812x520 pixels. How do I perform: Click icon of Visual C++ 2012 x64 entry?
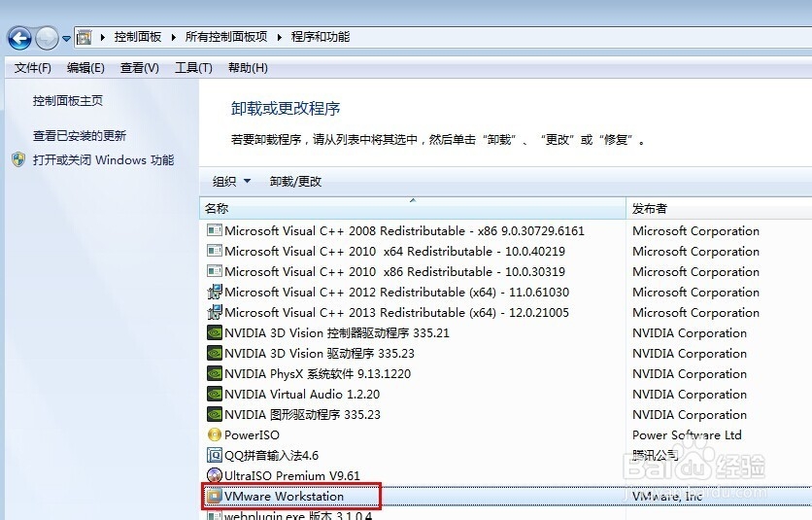[215, 292]
